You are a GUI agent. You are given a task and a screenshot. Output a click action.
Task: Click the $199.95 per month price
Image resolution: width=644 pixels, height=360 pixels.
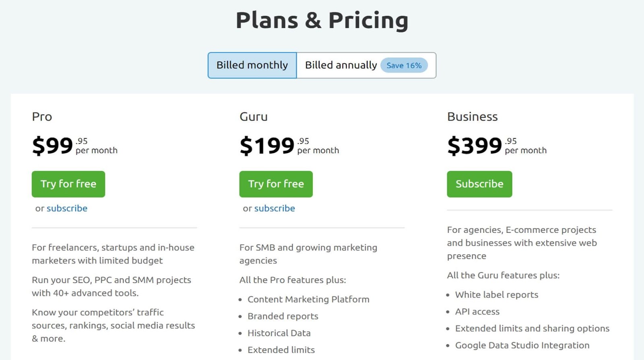click(x=289, y=146)
